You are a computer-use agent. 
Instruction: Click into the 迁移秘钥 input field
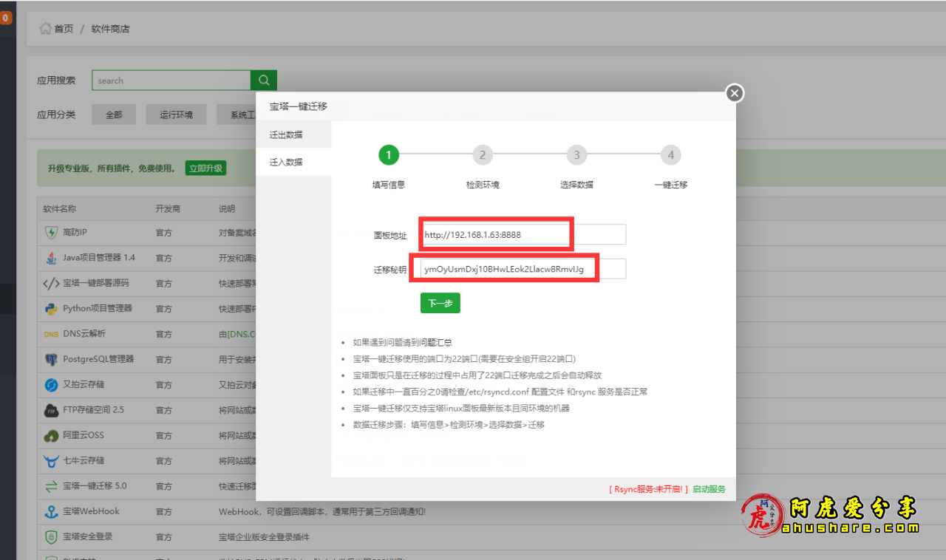(523, 269)
